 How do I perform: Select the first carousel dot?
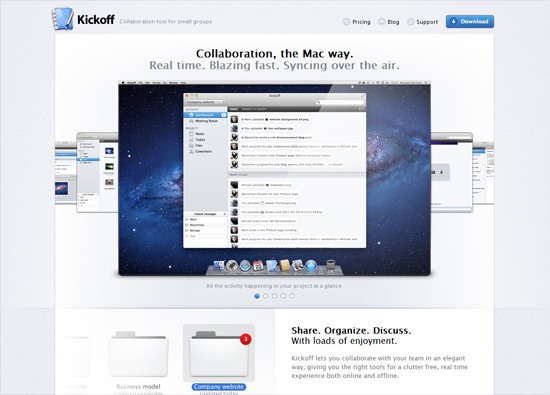257,296
